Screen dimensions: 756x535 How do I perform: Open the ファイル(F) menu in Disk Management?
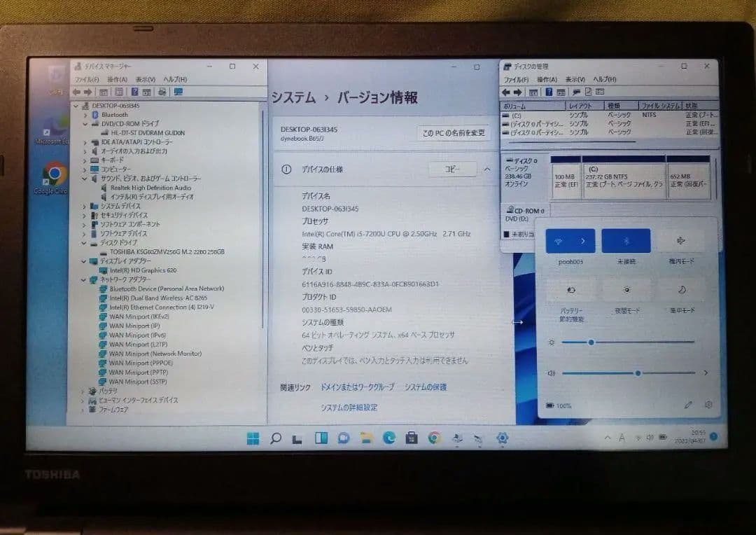[516, 79]
